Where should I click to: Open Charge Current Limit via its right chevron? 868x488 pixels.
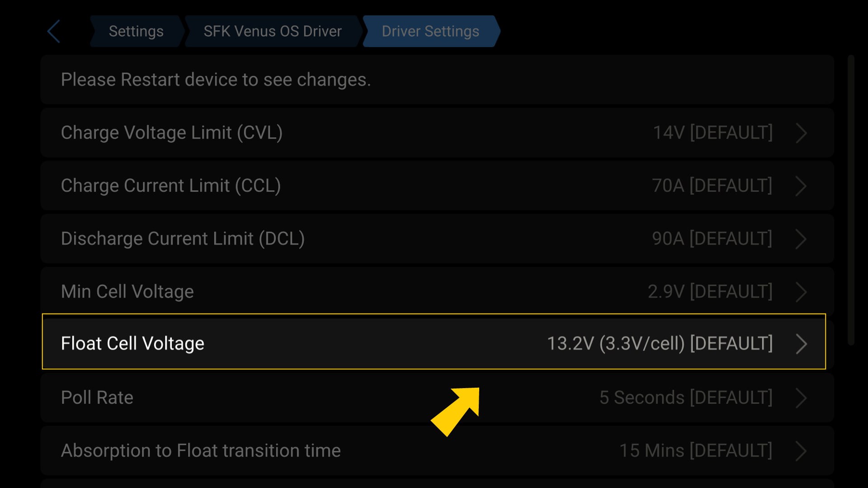tap(802, 186)
